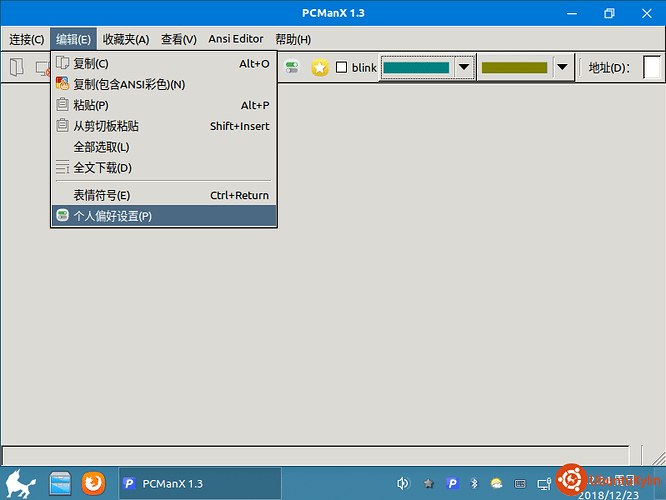Screen dimensions: 666x500
Task: Expand the olive color dropdown arrow
Action: point(562,67)
